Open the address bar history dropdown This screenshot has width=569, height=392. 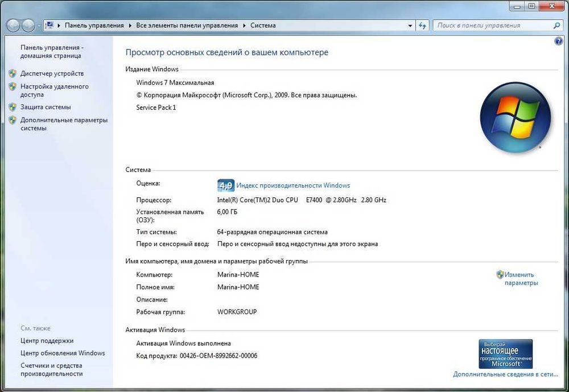coord(410,26)
